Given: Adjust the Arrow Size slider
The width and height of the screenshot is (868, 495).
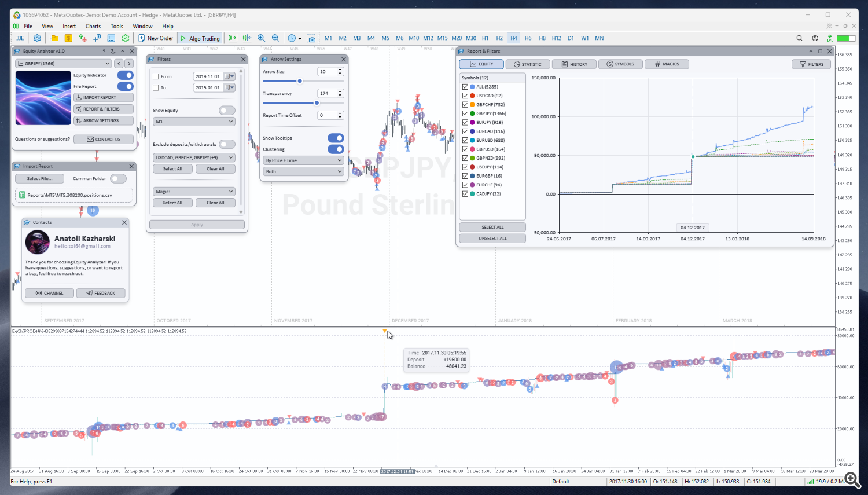Looking at the screenshot, I should tap(303, 81).
